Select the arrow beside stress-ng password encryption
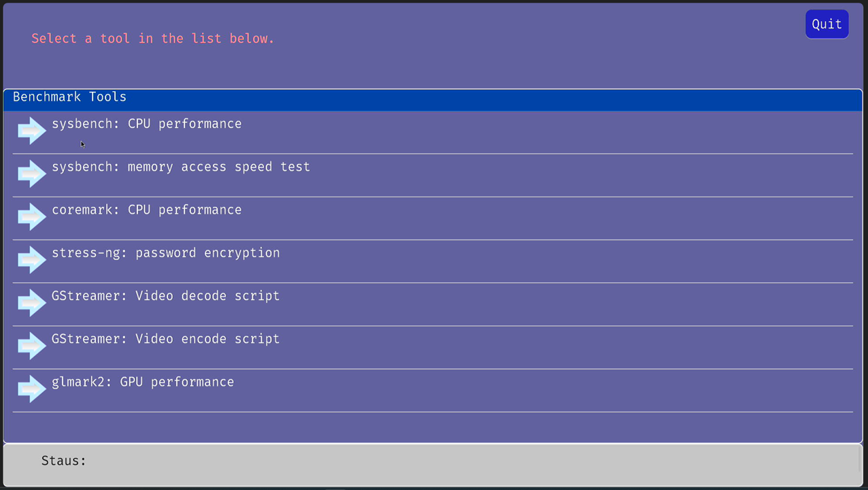The height and width of the screenshot is (490, 868). [x=31, y=259]
